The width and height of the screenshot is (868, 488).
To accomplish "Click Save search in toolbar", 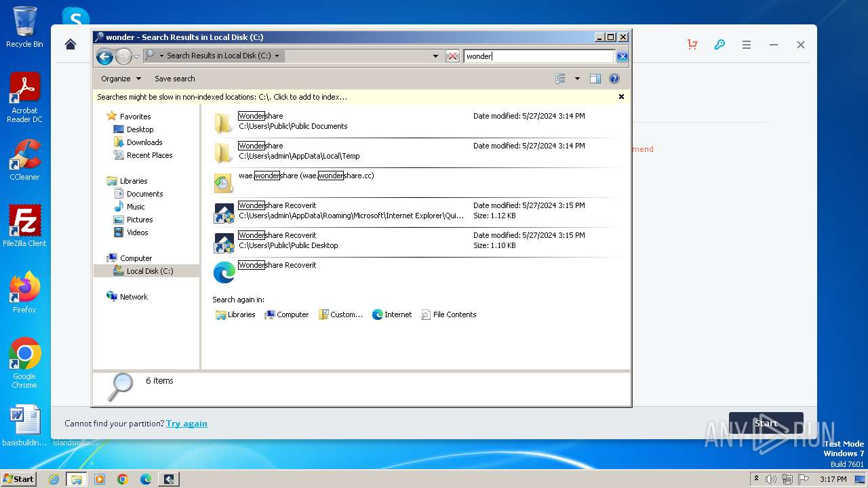I will [174, 79].
